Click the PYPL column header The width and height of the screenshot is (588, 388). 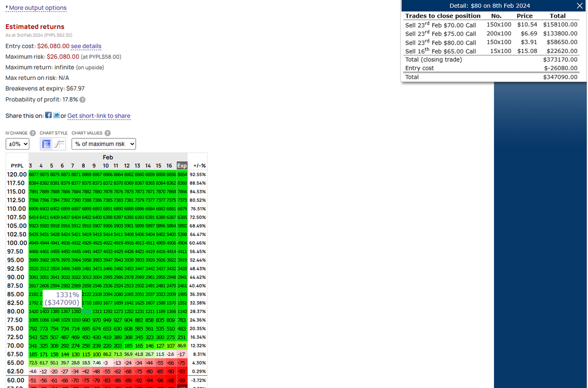tap(18, 166)
